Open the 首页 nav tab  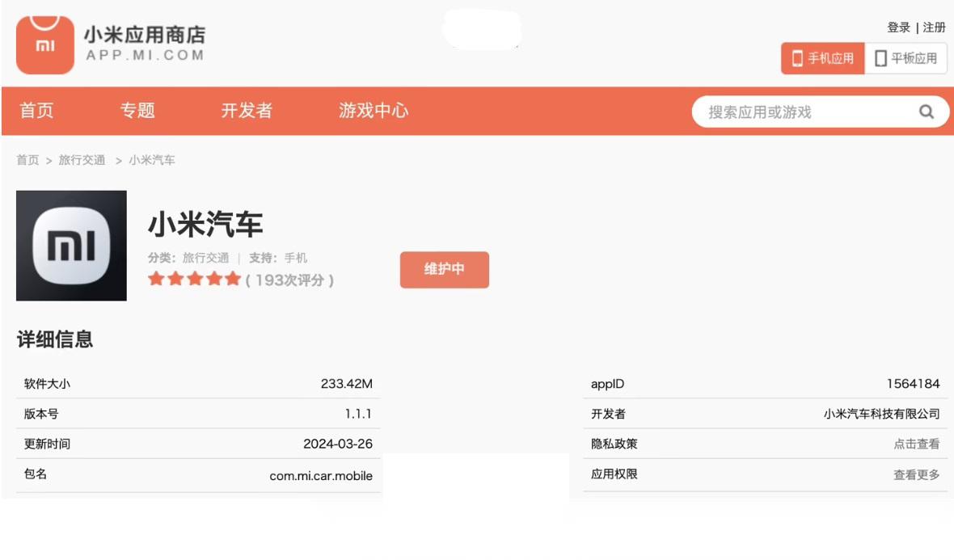coord(36,111)
